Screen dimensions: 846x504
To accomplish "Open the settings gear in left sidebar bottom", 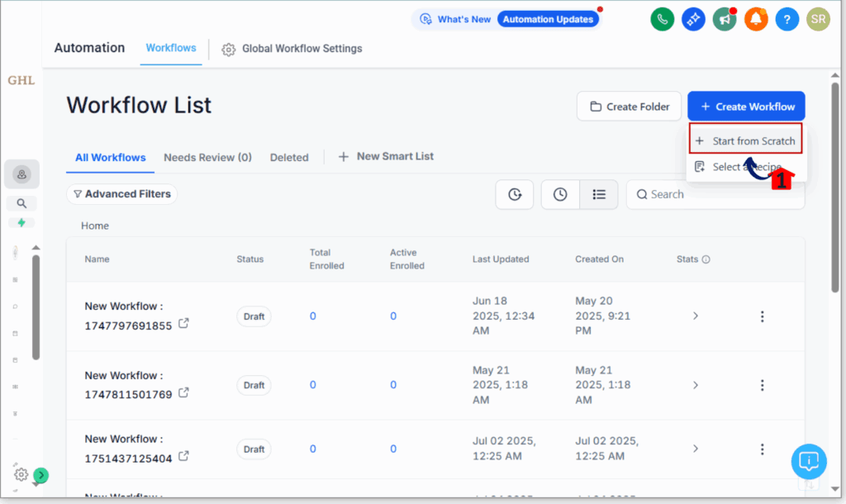I will coord(21,474).
